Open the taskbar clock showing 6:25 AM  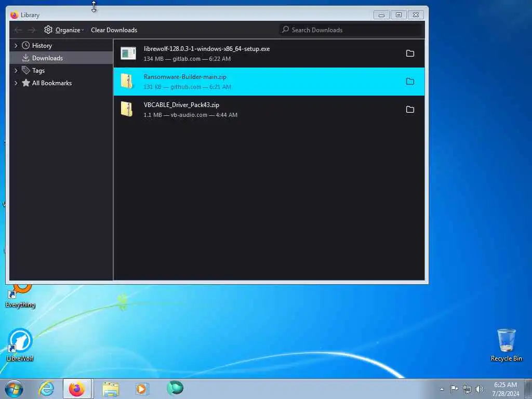coord(505,389)
